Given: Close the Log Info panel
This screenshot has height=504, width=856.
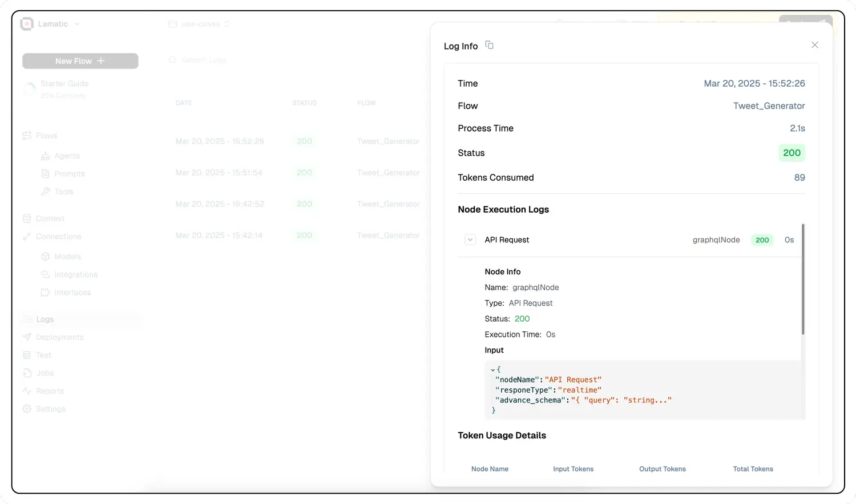Looking at the screenshot, I should click(x=814, y=45).
